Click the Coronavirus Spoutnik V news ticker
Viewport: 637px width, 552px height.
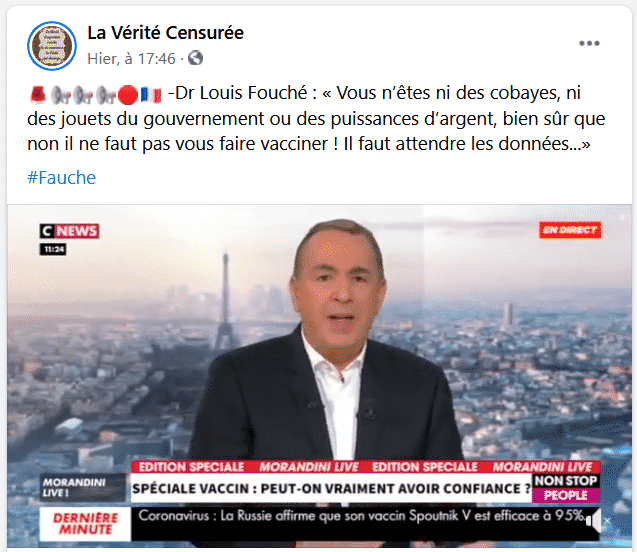[x=362, y=516]
